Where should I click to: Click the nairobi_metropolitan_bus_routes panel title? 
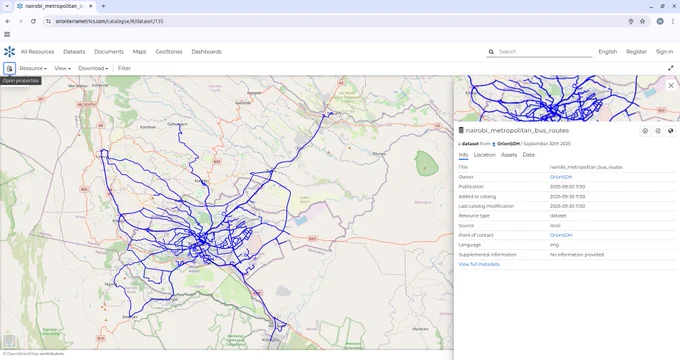click(517, 130)
